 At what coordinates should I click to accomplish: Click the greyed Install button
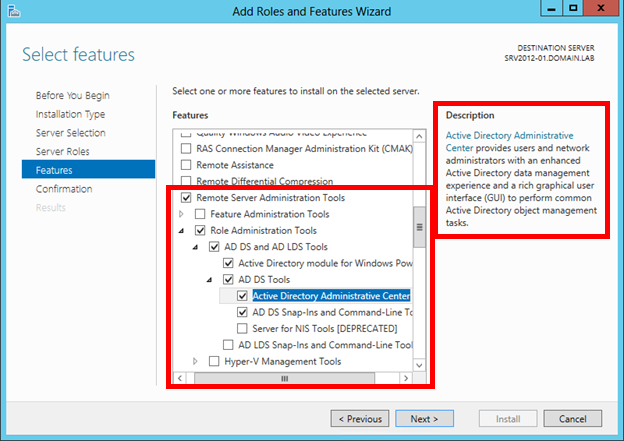coord(508,419)
